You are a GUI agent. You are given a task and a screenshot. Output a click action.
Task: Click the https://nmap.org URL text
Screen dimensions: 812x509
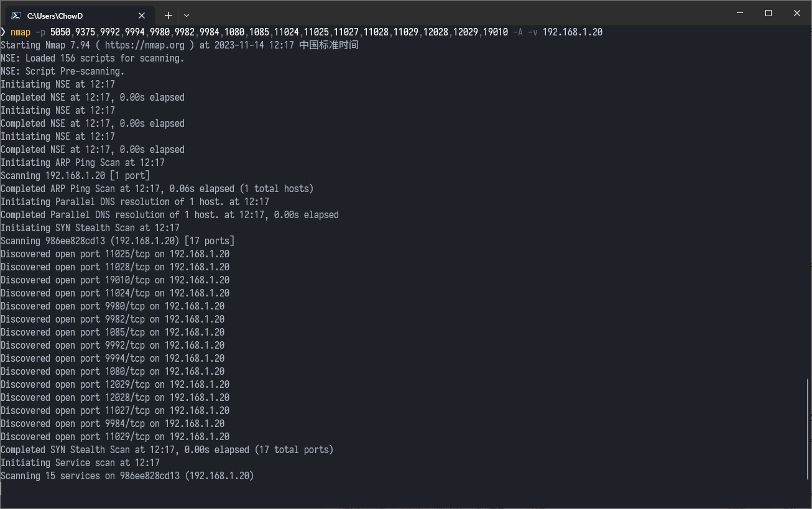click(145, 45)
